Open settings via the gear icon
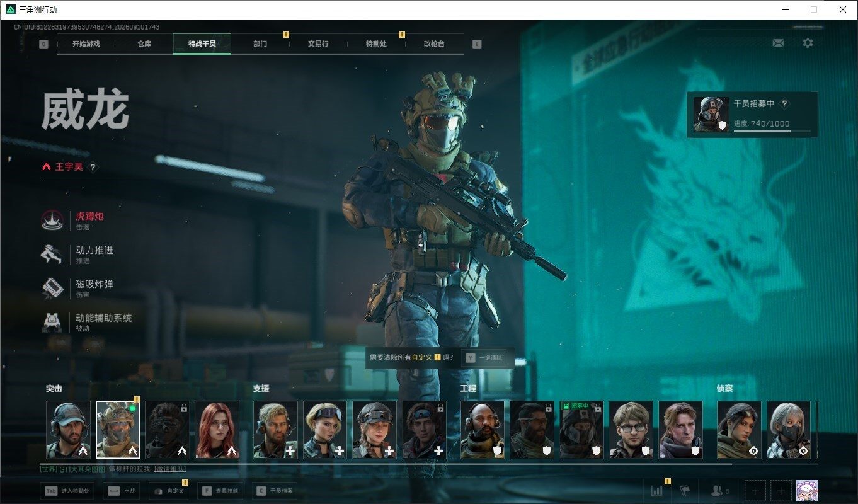This screenshot has width=858, height=504. click(808, 43)
